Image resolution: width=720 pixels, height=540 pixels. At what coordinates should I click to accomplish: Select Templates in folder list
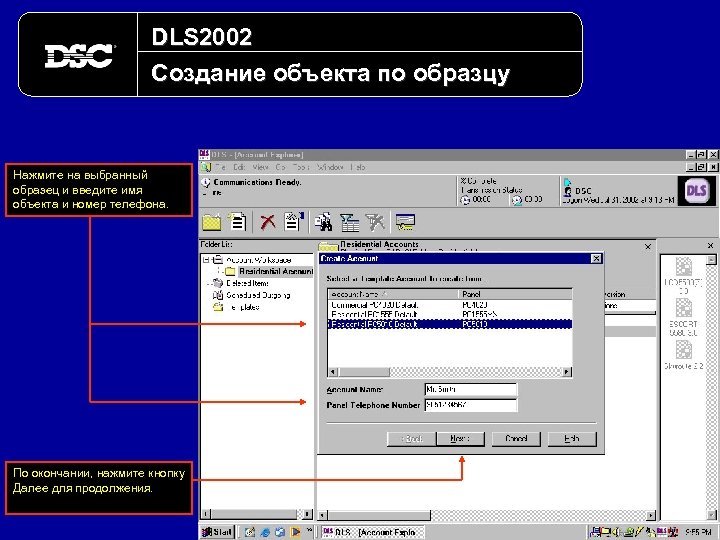[x=242, y=307]
